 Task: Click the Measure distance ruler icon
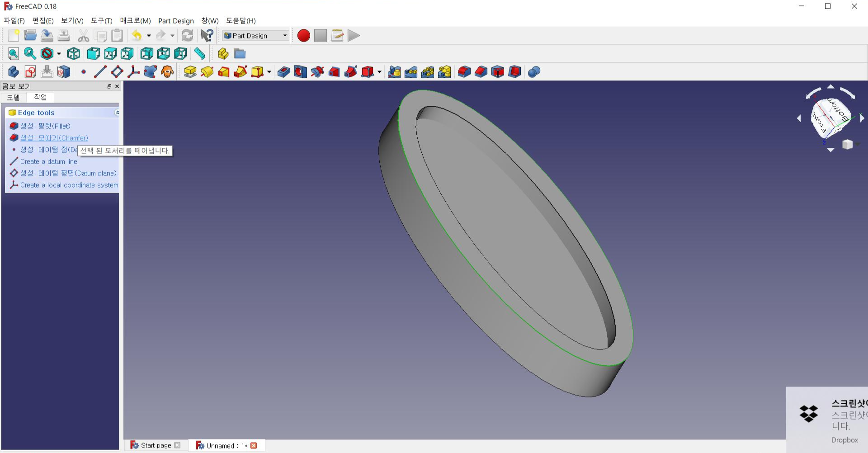pyautogui.click(x=199, y=53)
